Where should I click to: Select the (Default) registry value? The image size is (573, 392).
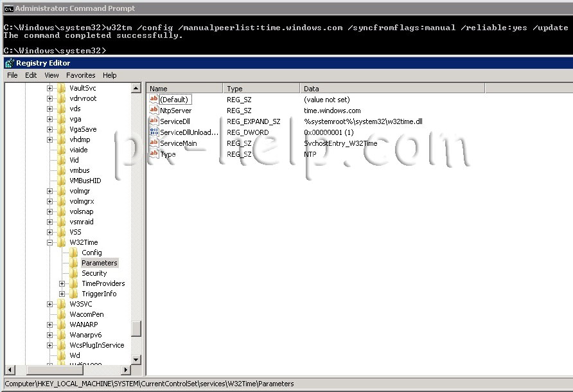(x=175, y=100)
